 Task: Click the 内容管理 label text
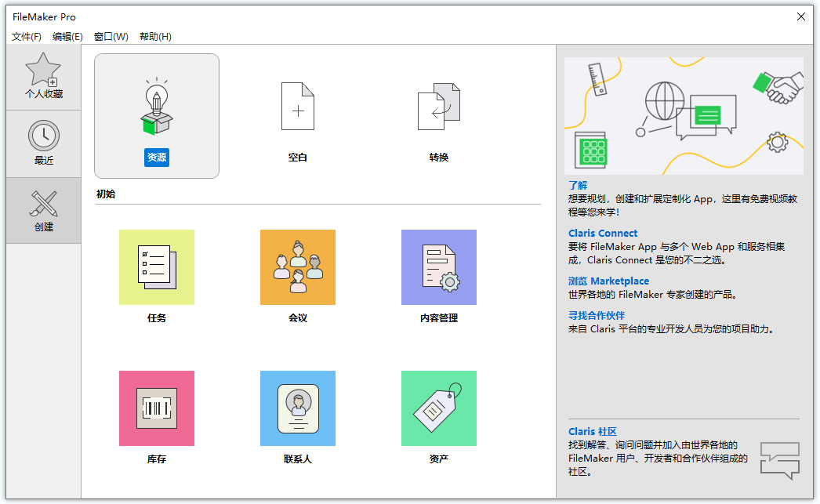point(439,318)
